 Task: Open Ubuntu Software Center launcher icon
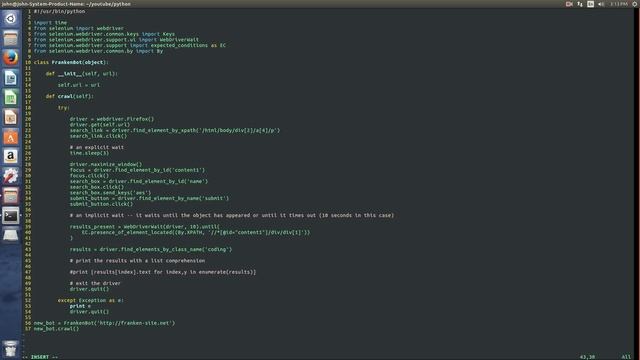(x=11, y=137)
